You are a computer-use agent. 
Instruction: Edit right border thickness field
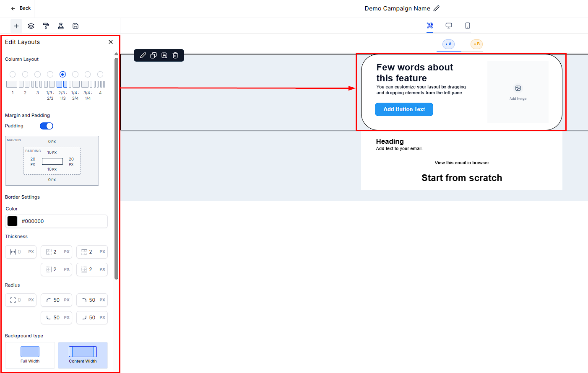[x=57, y=269]
